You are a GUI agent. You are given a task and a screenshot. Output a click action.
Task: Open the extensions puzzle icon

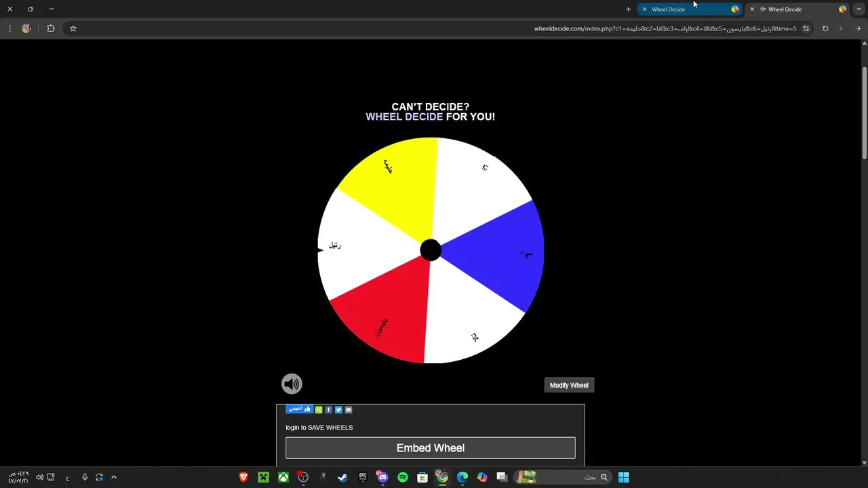click(x=51, y=28)
